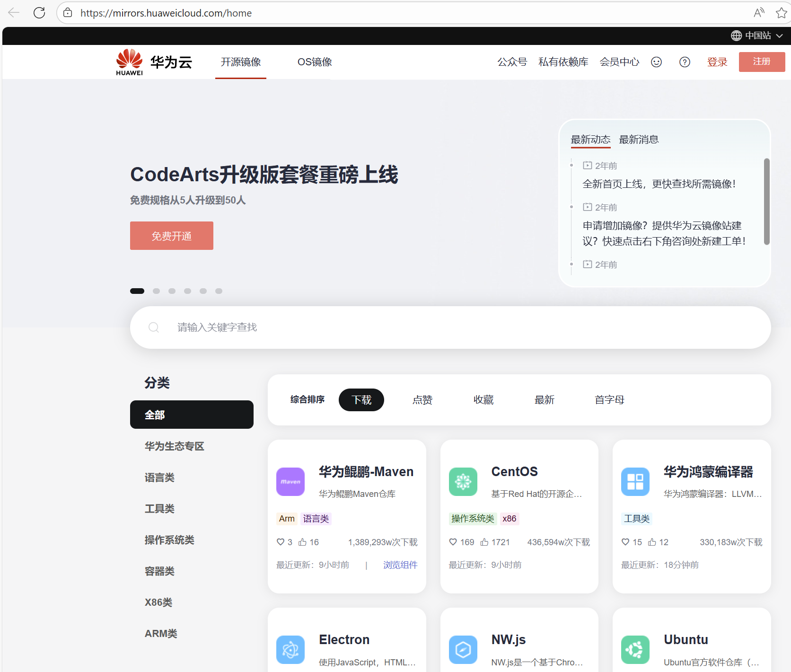Add page to favorites star icon
This screenshot has height=672, width=791.
click(x=781, y=13)
